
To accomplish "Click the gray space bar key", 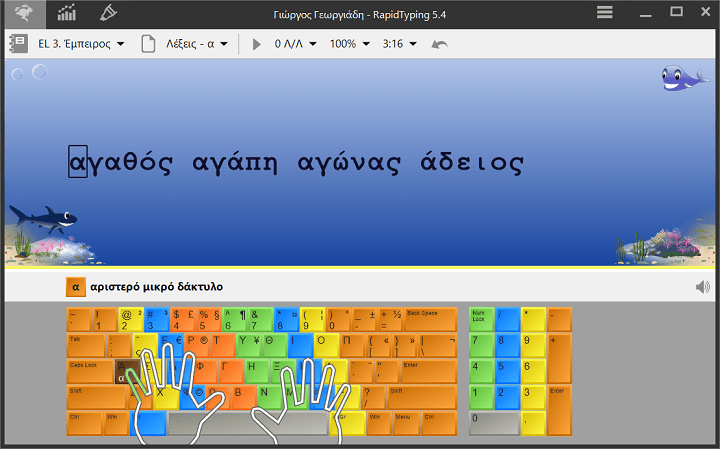I will point(247,422).
